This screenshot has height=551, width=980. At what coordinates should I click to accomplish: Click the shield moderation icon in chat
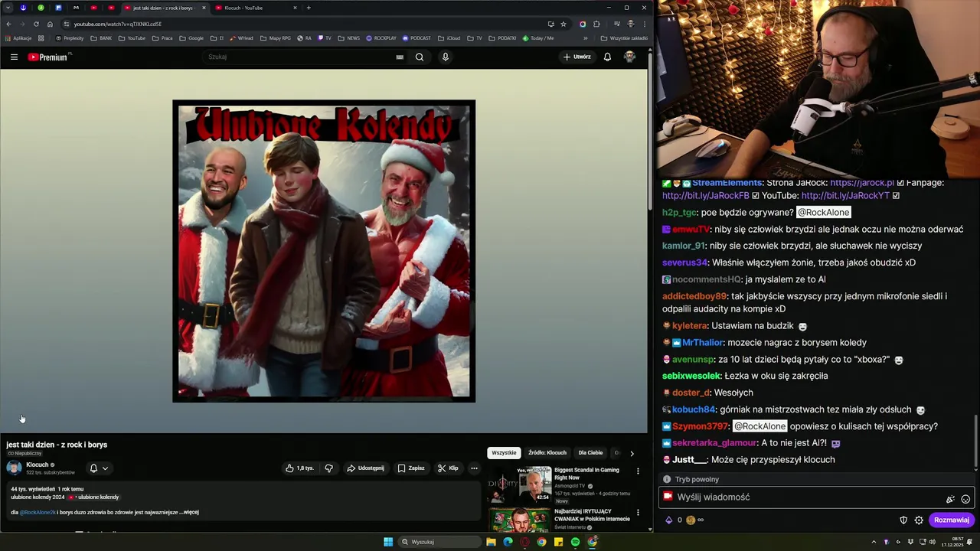tap(903, 520)
